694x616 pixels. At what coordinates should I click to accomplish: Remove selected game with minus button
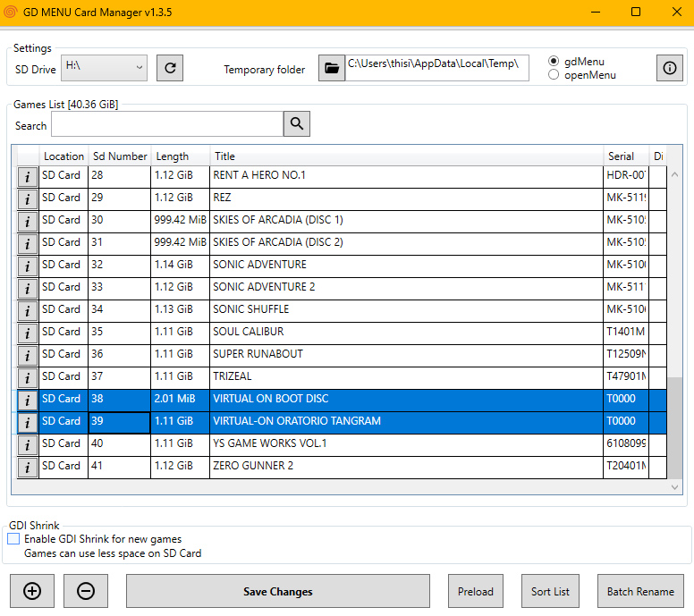(x=86, y=591)
